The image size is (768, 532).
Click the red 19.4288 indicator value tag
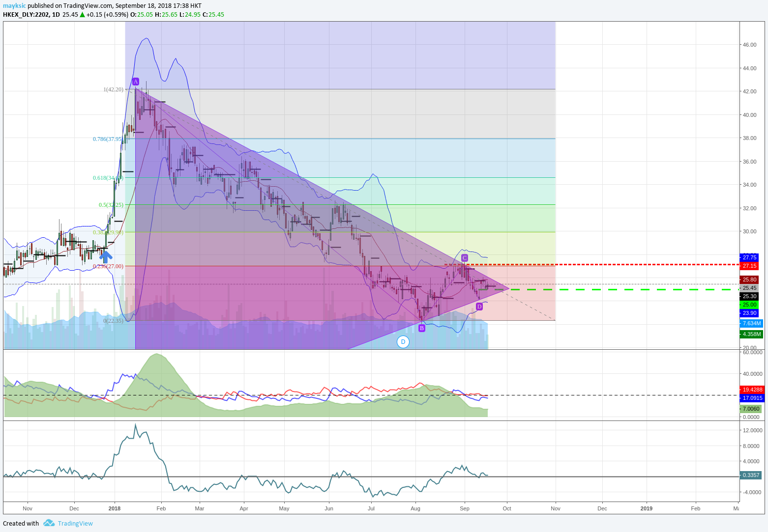tap(752, 390)
